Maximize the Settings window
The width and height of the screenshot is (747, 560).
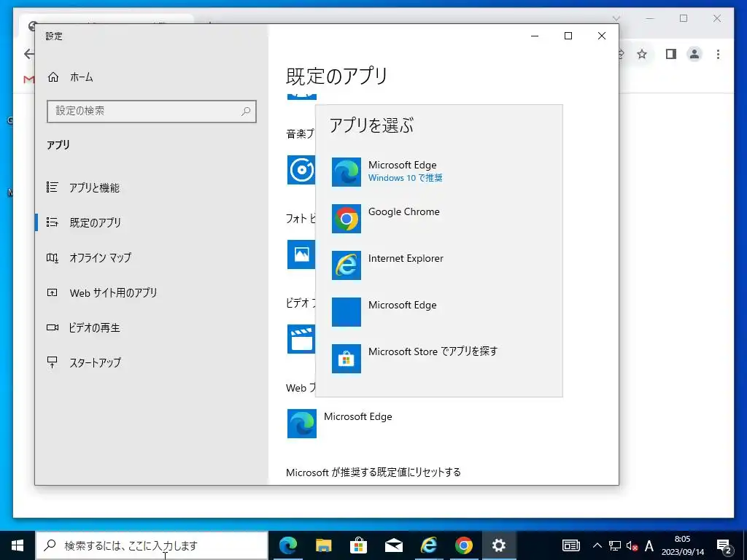(568, 36)
